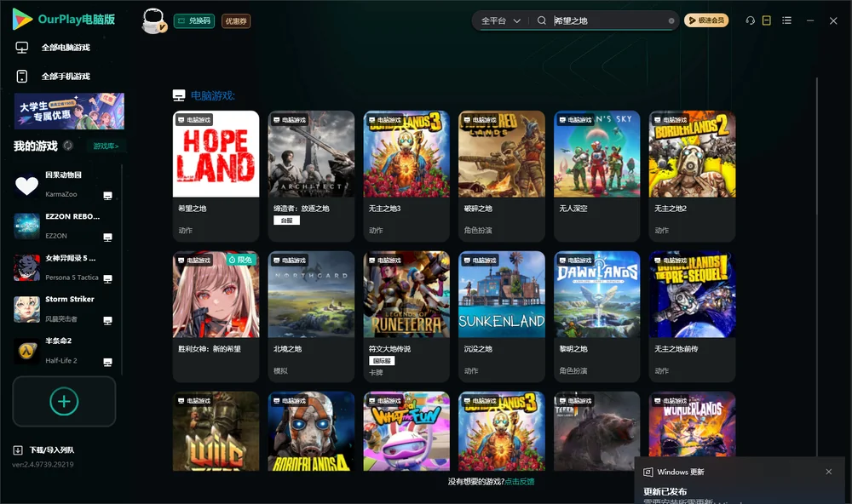Image resolution: width=852 pixels, height=504 pixels.
Task: Open the 希望之地 Hope Land game card
Action: point(216,176)
